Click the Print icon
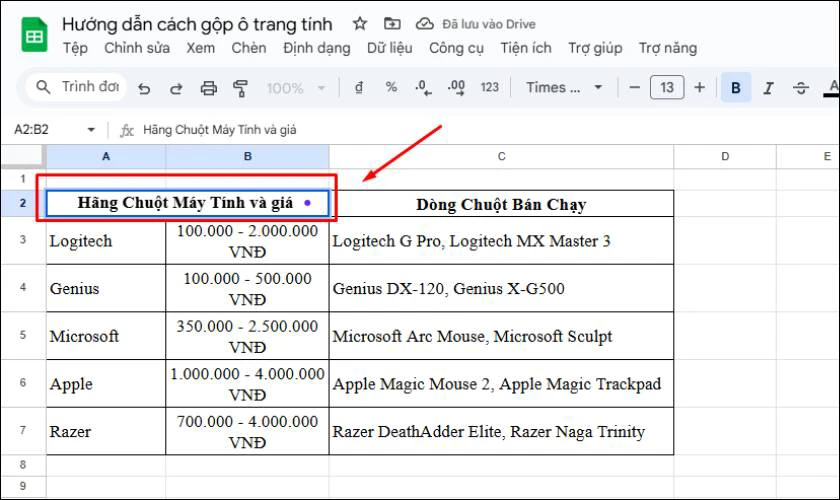This screenshot has height=500, width=840. (208, 88)
